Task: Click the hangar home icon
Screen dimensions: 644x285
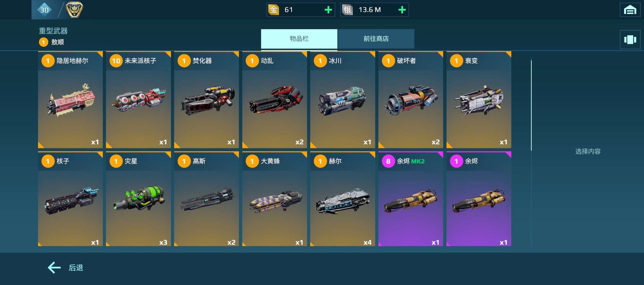Action: click(x=630, y=10)
